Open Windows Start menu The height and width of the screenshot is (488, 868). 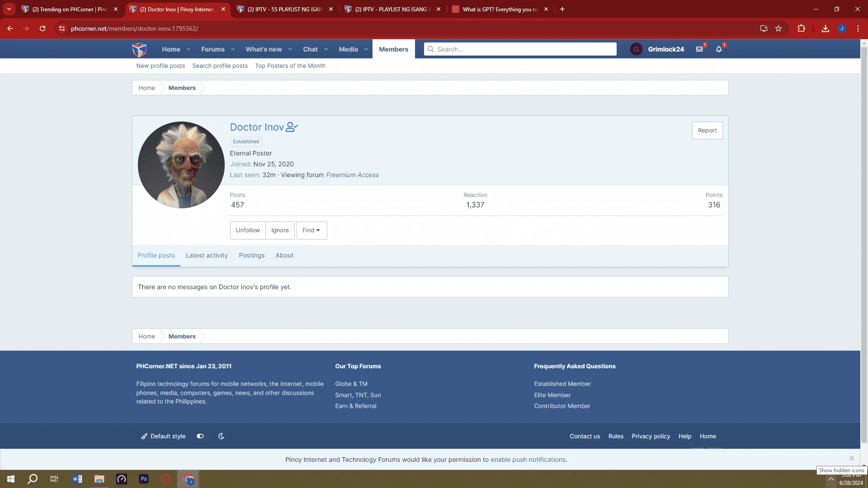[11, 479]
